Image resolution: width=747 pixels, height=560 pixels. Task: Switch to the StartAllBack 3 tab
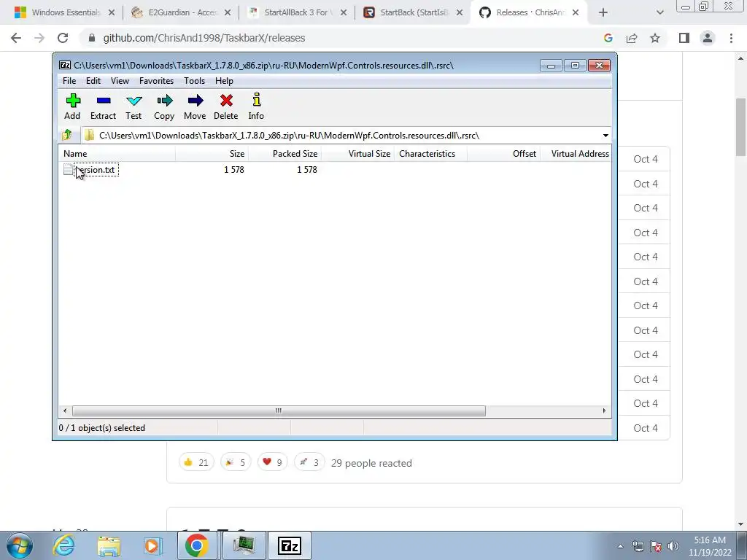pyautogui.click(x=298, y=12)
